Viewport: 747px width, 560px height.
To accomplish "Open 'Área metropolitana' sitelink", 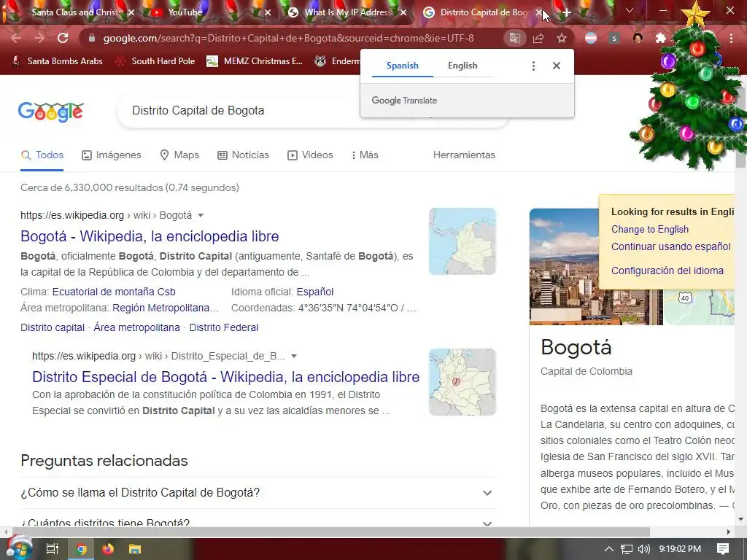I will [136, 327].
